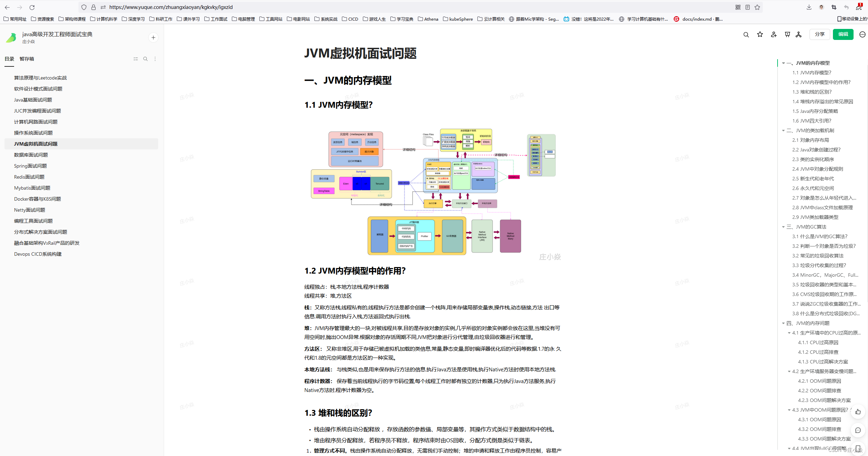Image resolution: width=868 pixels, height=456 pixels.
Task: Toggle the outline list view icon in sidebar
Action: (136, 59)
